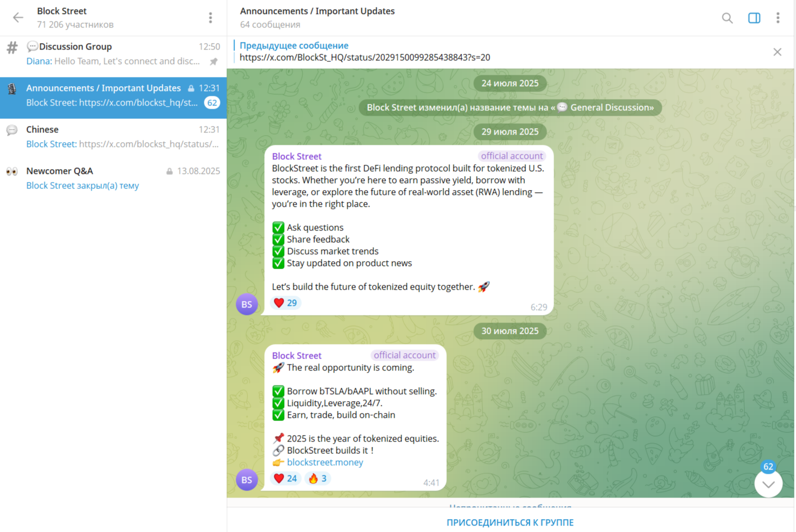Click ПРИСОЕДИНИТЬСЯ К ГРУППЕ join button

tap(510, 522)
